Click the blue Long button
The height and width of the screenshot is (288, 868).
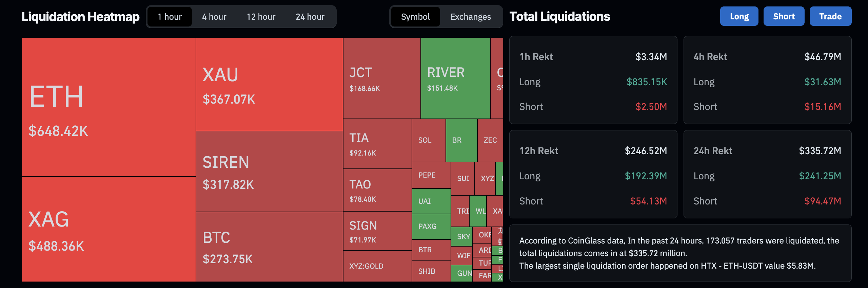click(739, 16)
